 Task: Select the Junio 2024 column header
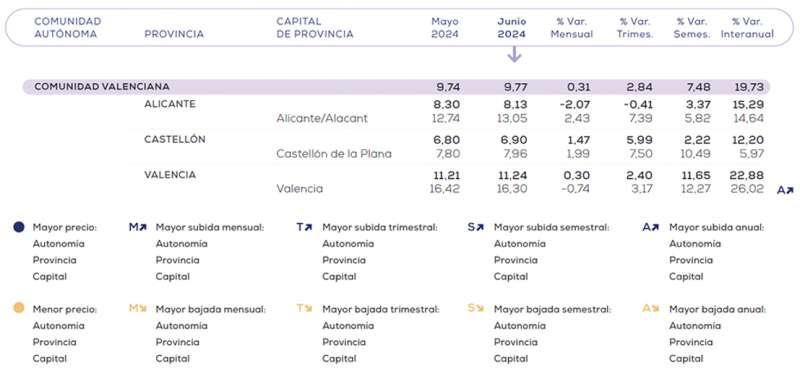(512, 28)
